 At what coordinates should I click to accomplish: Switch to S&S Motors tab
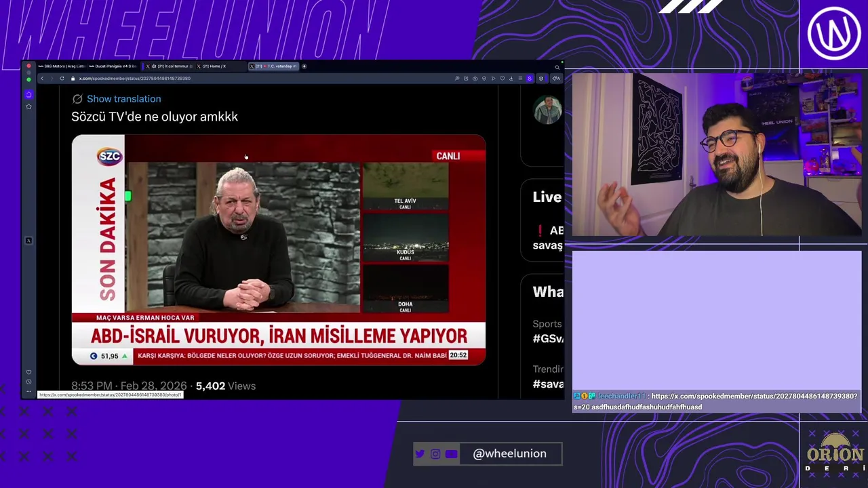click(62, 66)
